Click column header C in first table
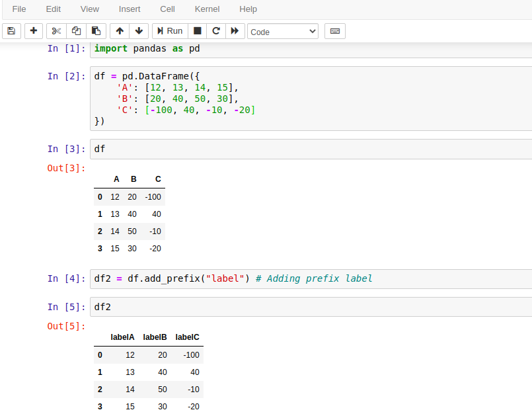The image size is (532, 412). pyautogui.click(x=158, y=179)
